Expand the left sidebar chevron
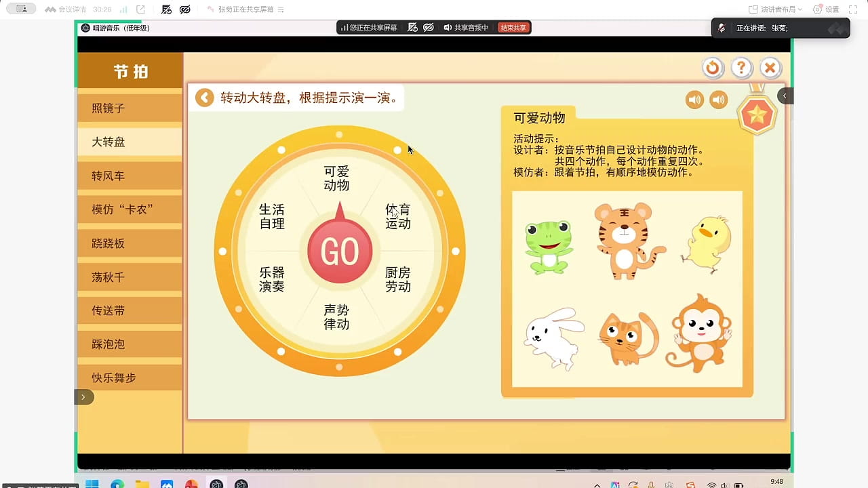 tap(83, 397)
